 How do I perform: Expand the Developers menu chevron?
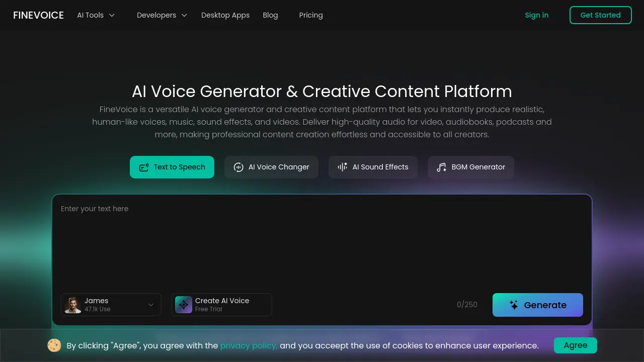tap(184, 15)
